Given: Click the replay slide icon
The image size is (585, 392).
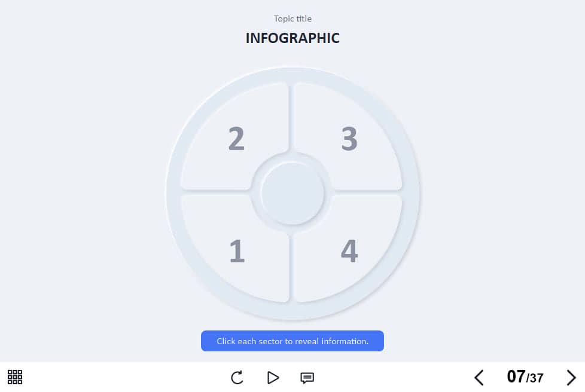Looking at the screenshot, I should (237, 378).
